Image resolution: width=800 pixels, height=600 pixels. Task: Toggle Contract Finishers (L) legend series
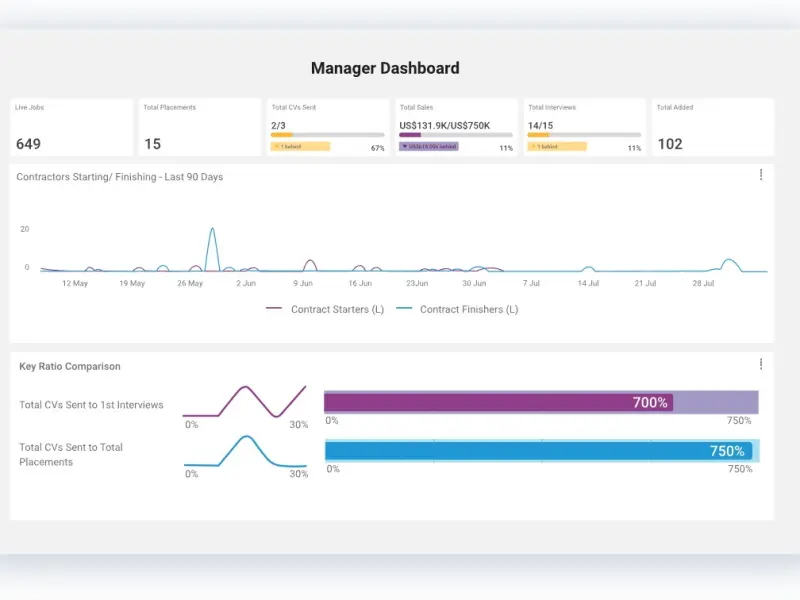[x=457, y=310]
